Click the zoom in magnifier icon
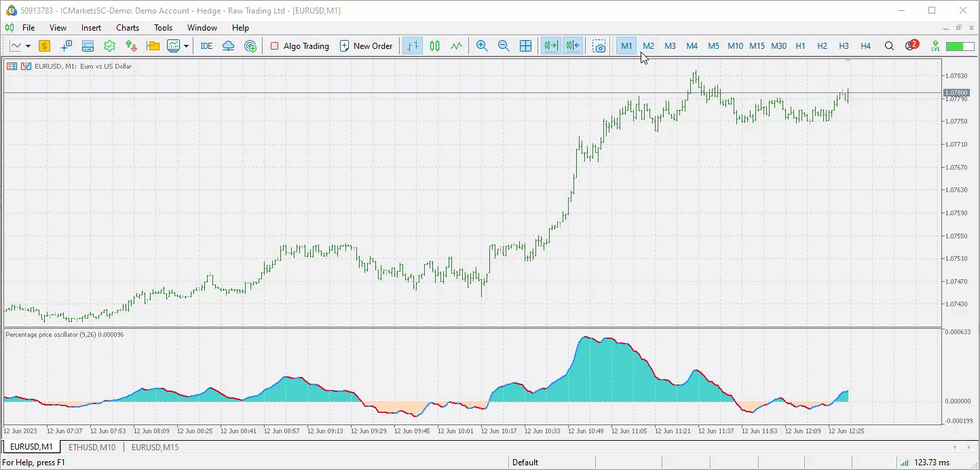This screenshot has height=470, width=980. point(482,46)
